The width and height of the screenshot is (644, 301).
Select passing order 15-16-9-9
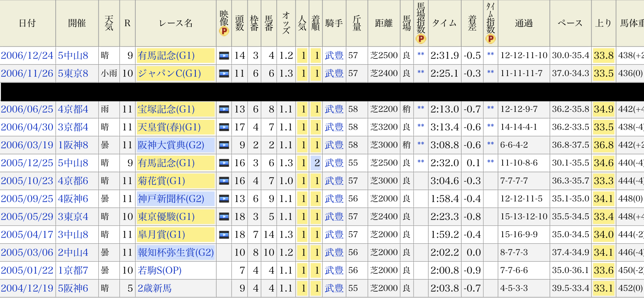519,234
